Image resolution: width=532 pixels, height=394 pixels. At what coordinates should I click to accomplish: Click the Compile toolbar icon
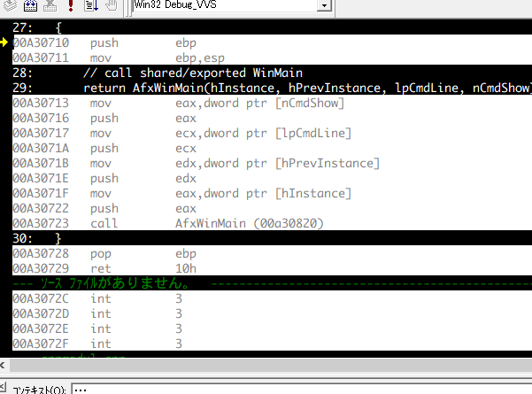pyautogui.click(x=10, y=5)
